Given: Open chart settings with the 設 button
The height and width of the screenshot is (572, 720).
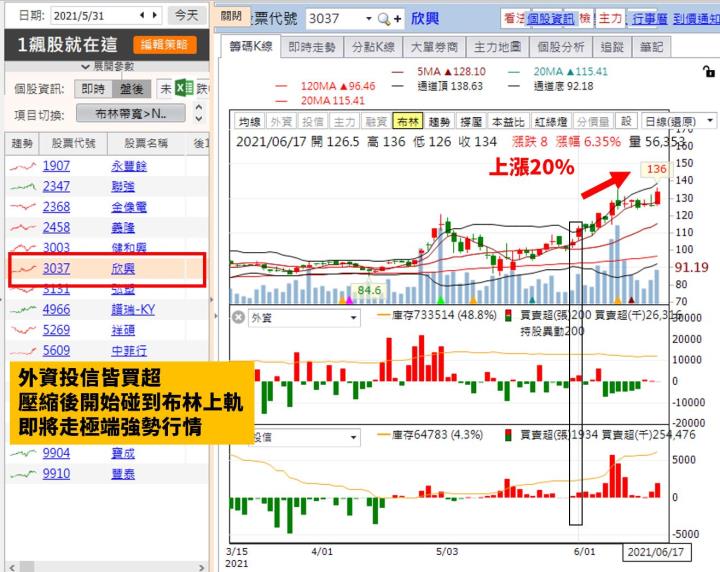Looking at the screenshot, I should pos(626,122).
